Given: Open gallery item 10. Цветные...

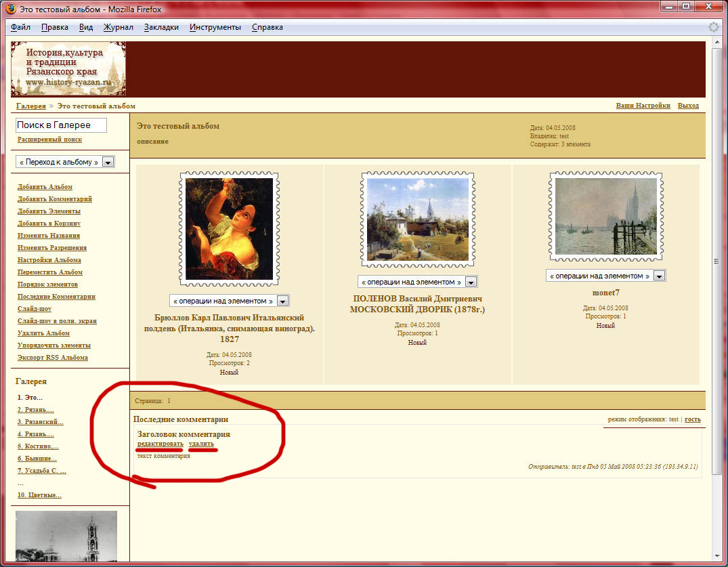Looking at the screenshot, I should (x=39, y=495).
